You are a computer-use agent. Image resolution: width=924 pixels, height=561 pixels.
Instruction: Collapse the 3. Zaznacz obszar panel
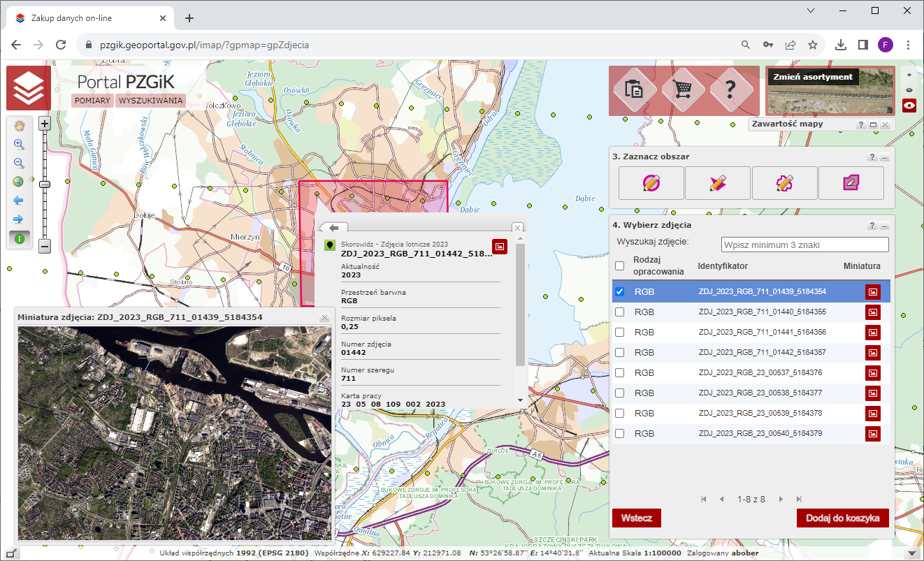tap(884, 158)
